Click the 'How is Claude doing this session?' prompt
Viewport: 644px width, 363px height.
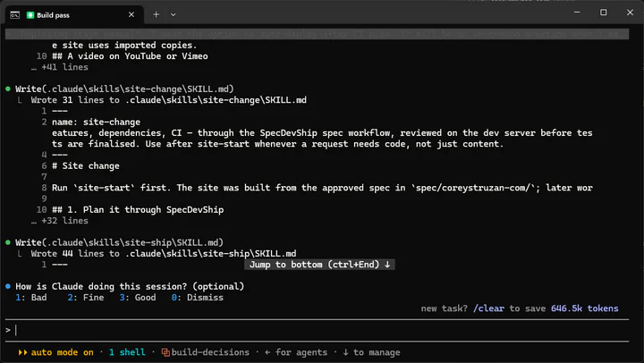(130, 286)
